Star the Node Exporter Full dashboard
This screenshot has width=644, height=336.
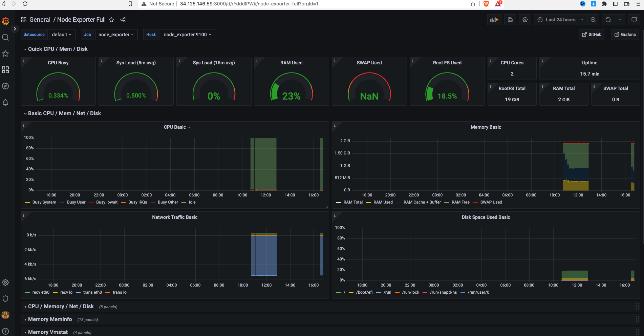[111, 20]
